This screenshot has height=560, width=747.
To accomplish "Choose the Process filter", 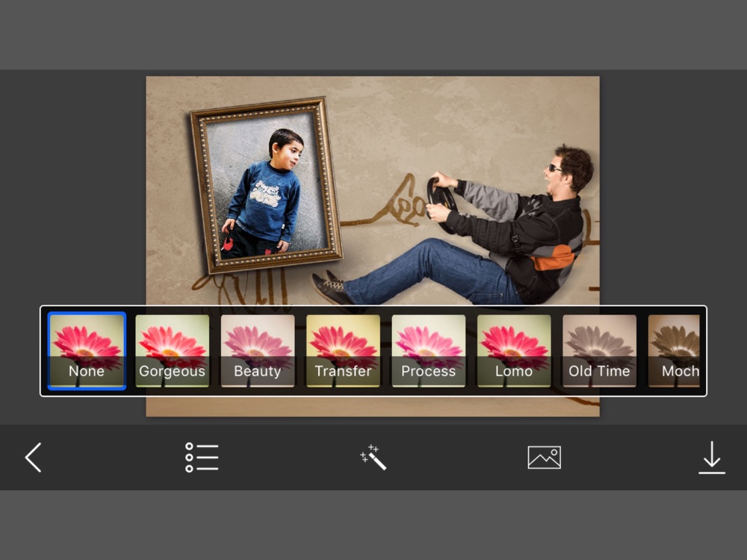I will pyautogui.click(x=428, y=351).
